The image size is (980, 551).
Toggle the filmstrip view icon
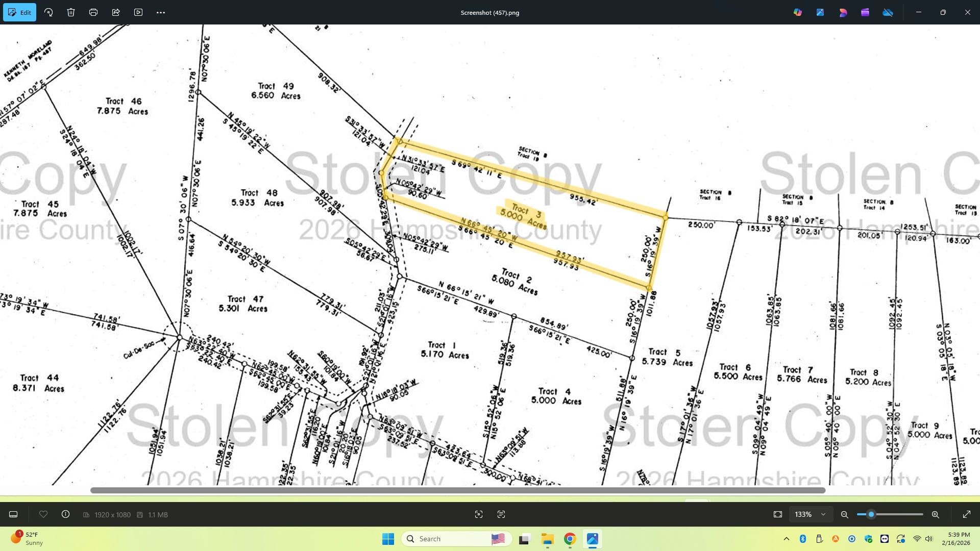(14, 514)
